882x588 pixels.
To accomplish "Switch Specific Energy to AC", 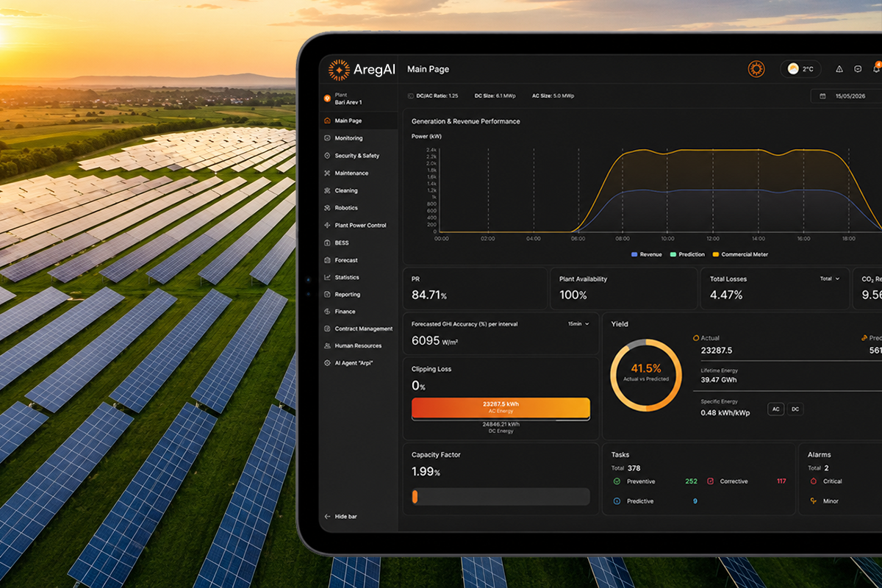I will [775, 409].
